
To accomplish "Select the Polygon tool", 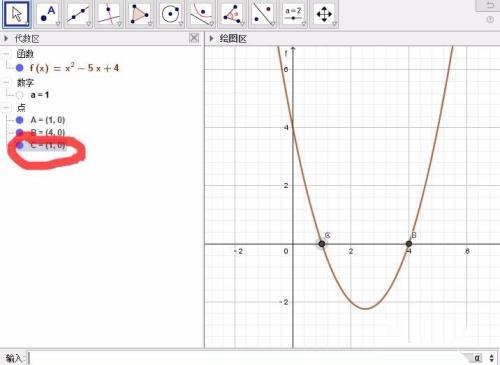I will [140, 14].
